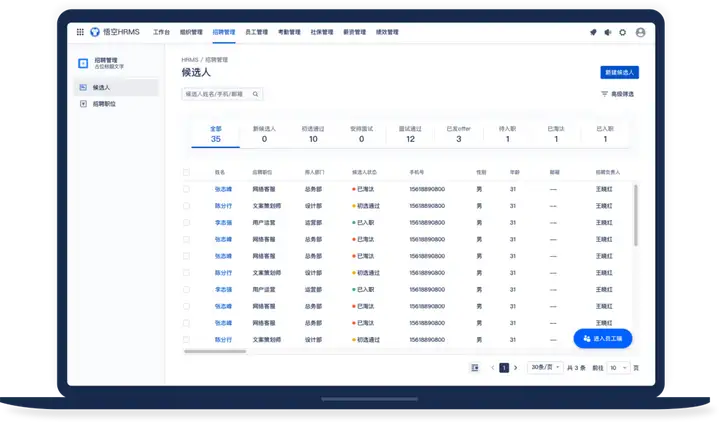Check the last 陈分行 row checkbox
Screen dimensions: 720x423
click(x=186, y=340)
